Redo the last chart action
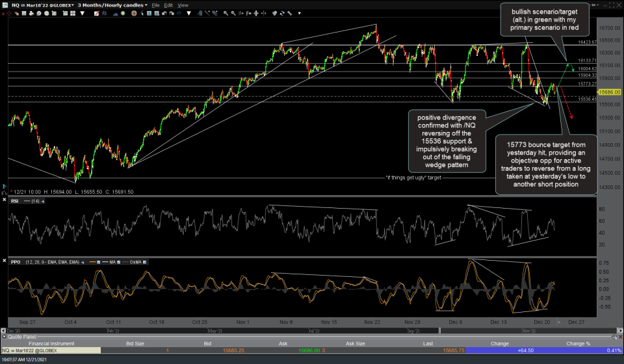Screen dimensions: 624x364 (x=172, y=13)
